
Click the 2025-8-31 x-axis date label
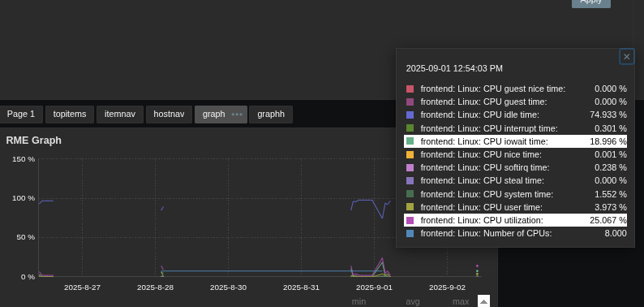click(x=301, y=288)
